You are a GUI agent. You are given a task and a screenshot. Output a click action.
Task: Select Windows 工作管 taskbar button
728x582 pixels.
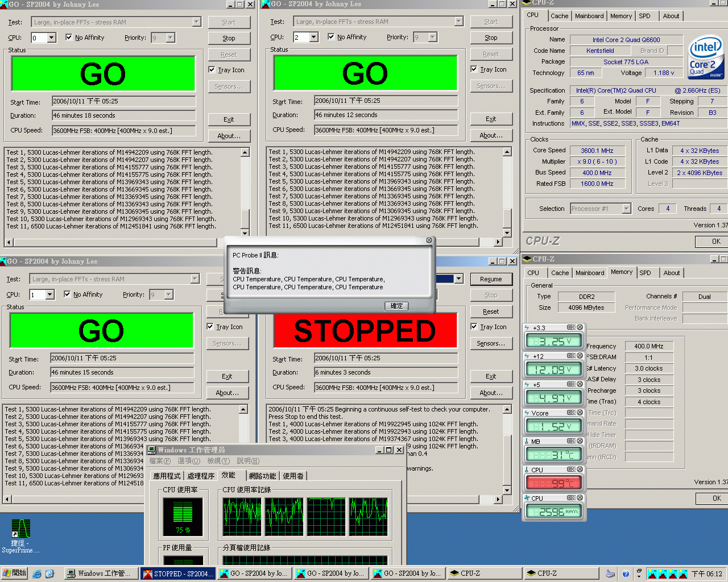point(100,573)
